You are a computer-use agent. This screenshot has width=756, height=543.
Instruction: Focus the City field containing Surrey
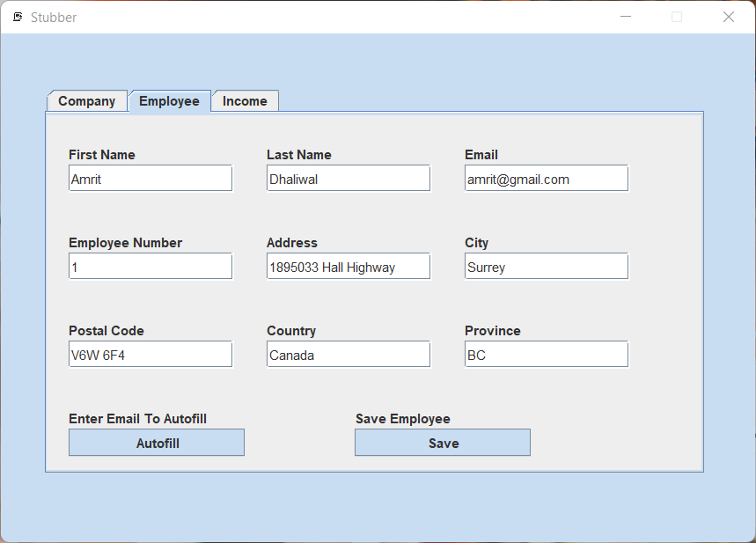tap(547, 266)
